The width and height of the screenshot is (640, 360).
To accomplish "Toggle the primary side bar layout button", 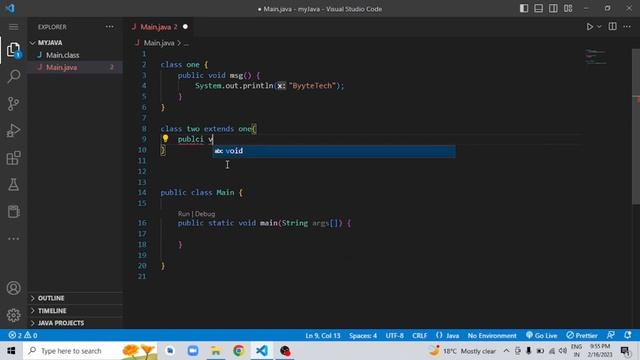I will click(x=524, y=9).
